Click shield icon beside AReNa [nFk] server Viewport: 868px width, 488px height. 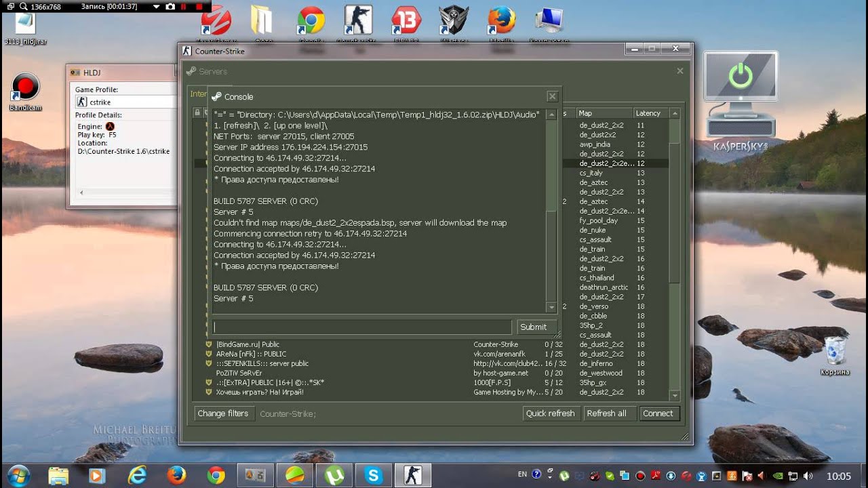[x=209, y=354]
